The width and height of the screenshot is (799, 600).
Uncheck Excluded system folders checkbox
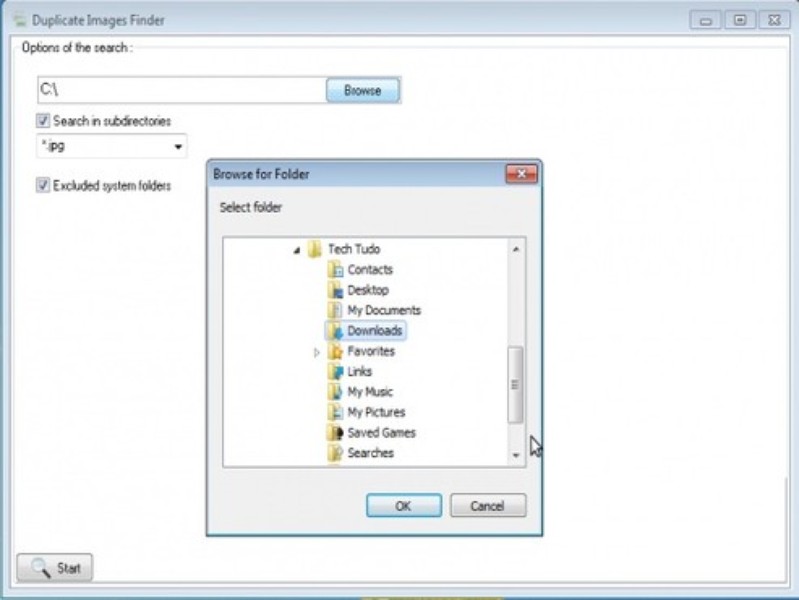43,185
